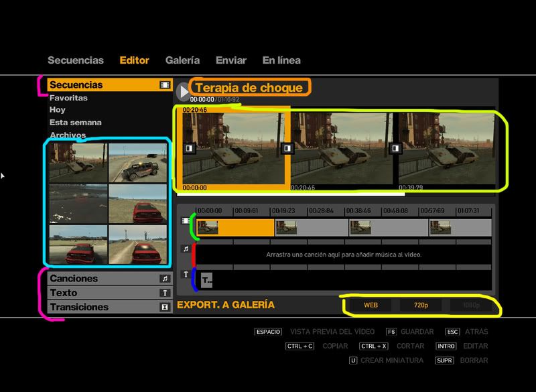Open Archivos clip list
The width and height of the screenshot is (536, 392).
point(68,135)
